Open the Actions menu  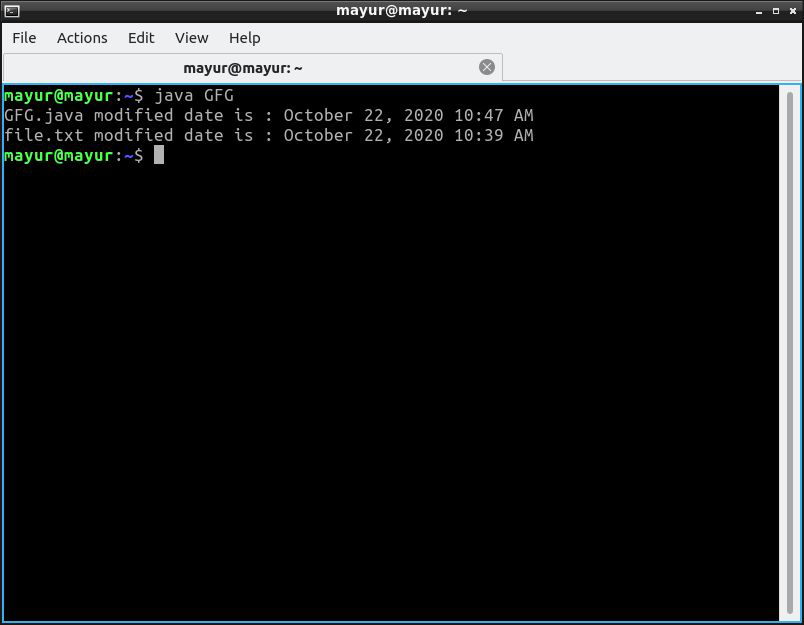point(82,38)
